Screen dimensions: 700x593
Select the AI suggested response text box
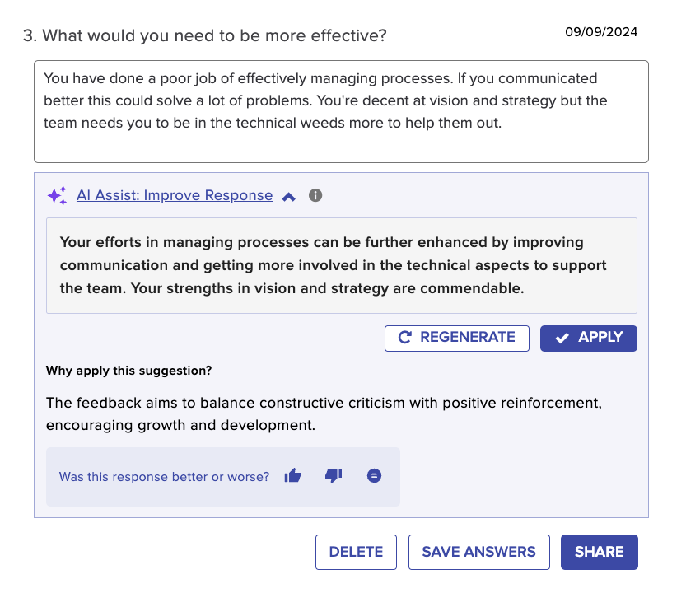pos(342,266)
